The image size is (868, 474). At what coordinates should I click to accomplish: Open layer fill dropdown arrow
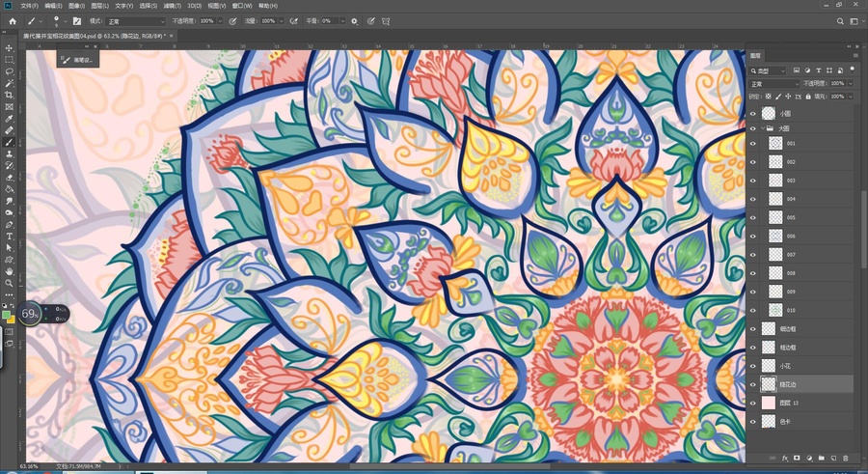tap(850, 97)
